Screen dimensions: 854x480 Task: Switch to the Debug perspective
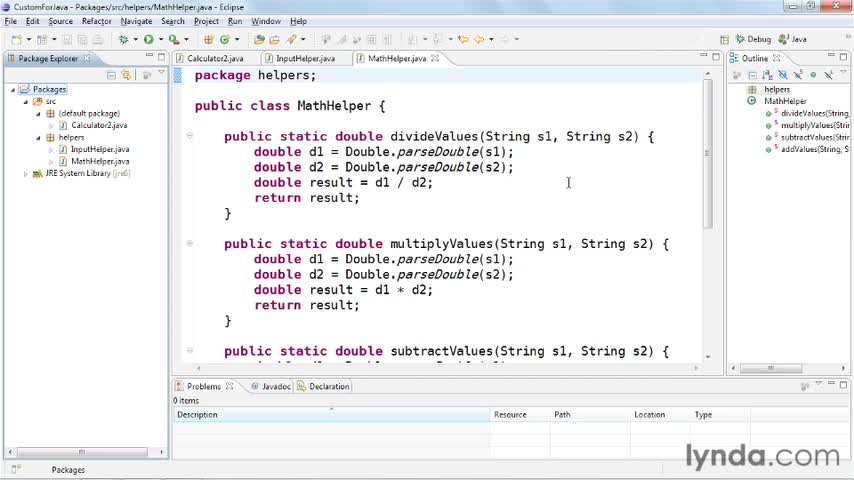(x=753, y=39)
